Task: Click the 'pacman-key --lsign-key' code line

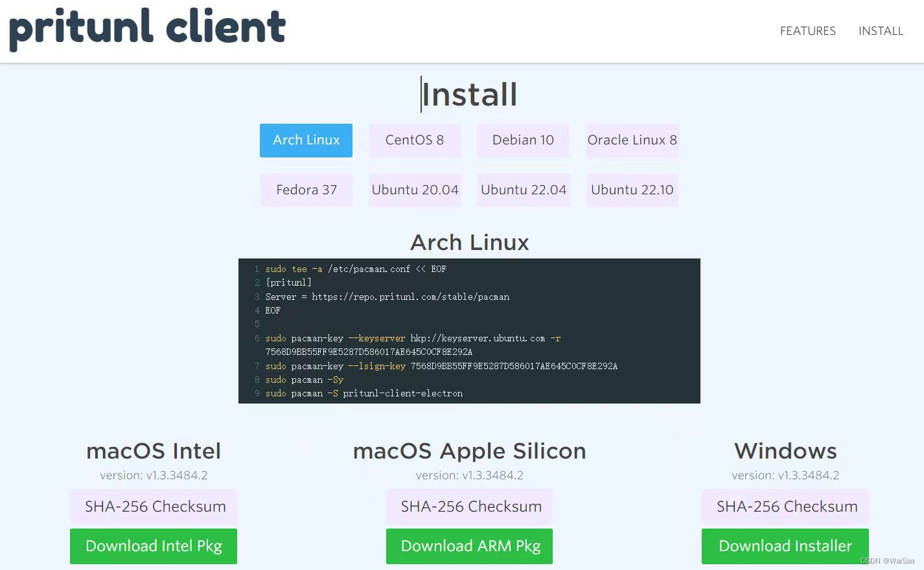Action: 441,366
